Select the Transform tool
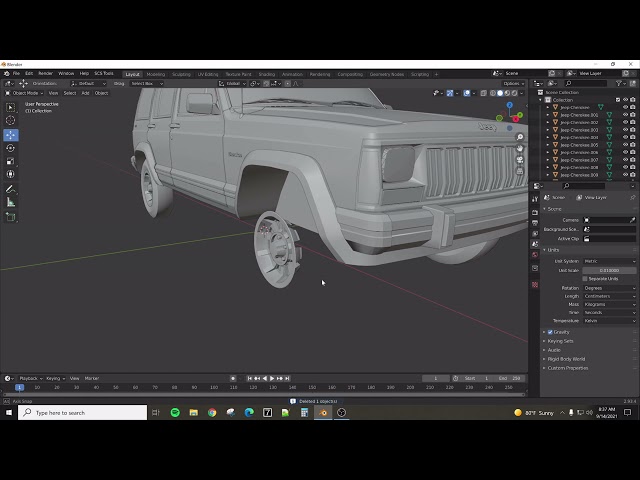This screenshot has width=640, height=480. 11,174
